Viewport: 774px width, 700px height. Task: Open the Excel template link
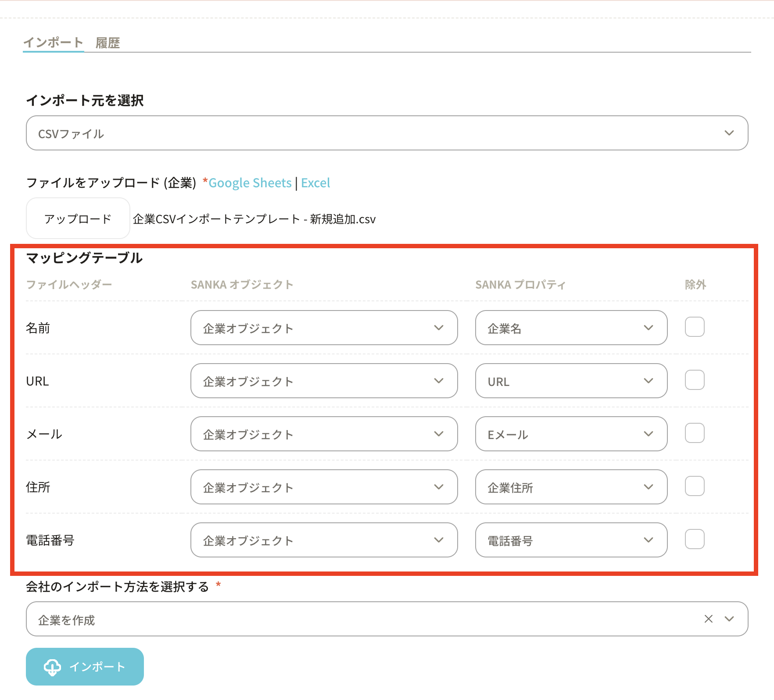pyautogui.click(x=315, y=183)
